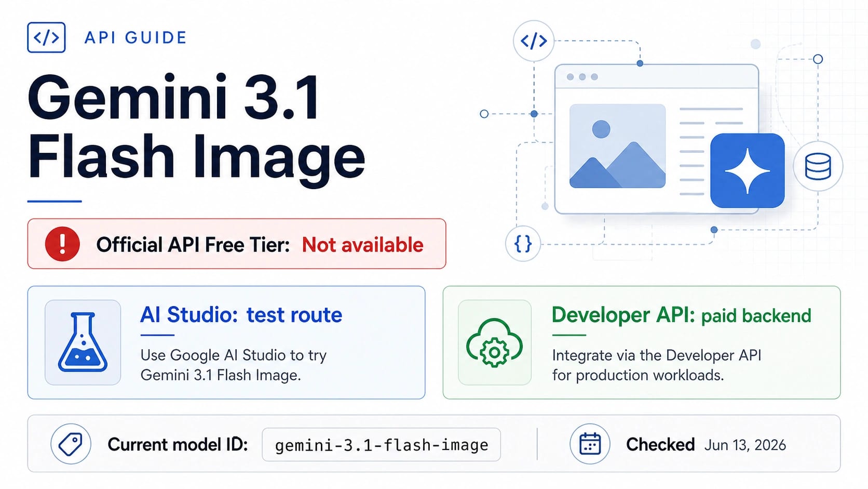Open the 'AI Studio: test route' heading
Screen dimensions: 868x489
tap(241, 315)
